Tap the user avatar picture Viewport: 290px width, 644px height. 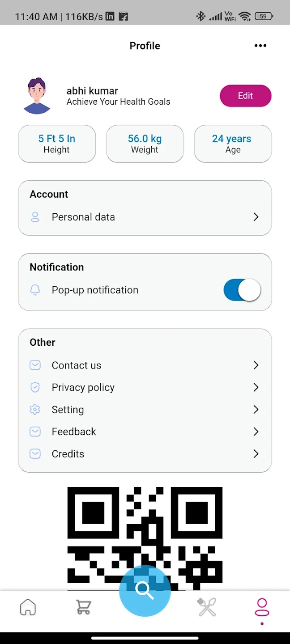(37, 96)
